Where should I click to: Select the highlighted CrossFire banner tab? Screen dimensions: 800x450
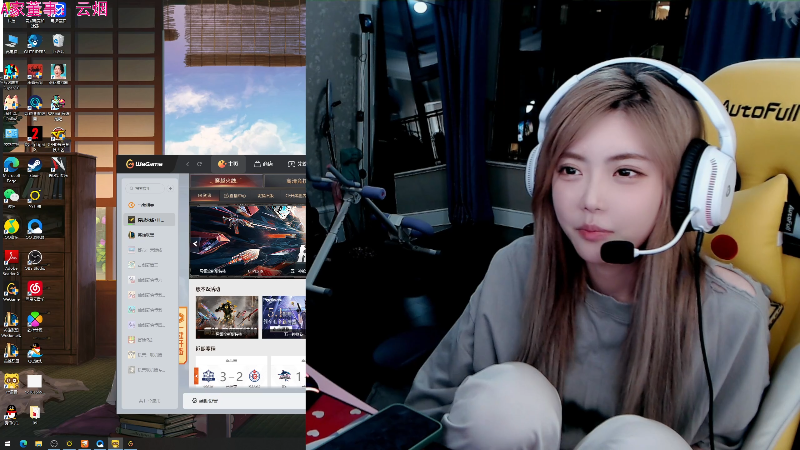[x=227, y=181]
